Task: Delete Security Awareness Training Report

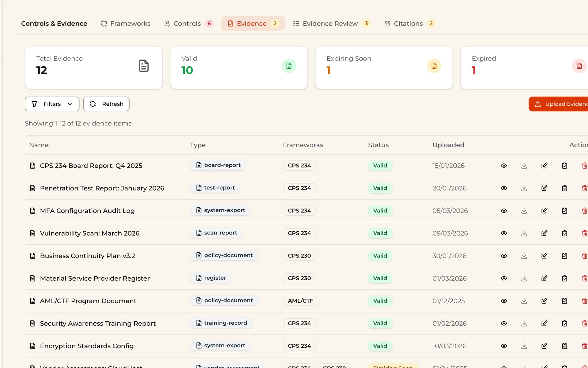Action: pyautogui.click(x=584, y=323)
